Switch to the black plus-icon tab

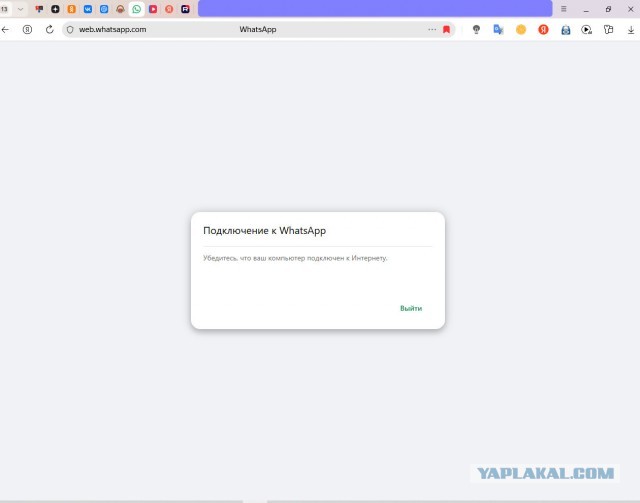[55, 9]
